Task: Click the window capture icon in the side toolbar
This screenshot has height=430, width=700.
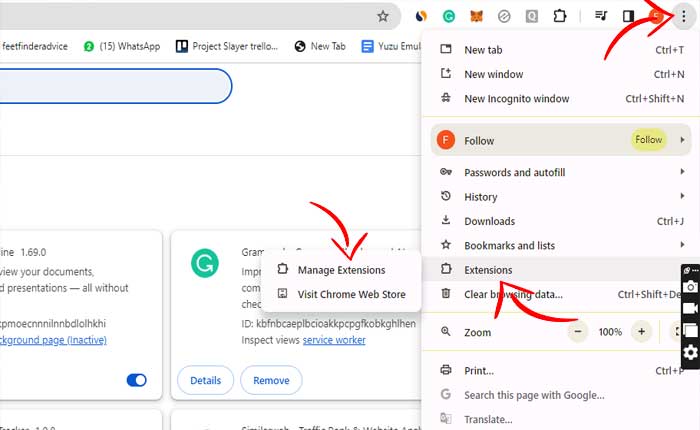Action: coord(690,330)
